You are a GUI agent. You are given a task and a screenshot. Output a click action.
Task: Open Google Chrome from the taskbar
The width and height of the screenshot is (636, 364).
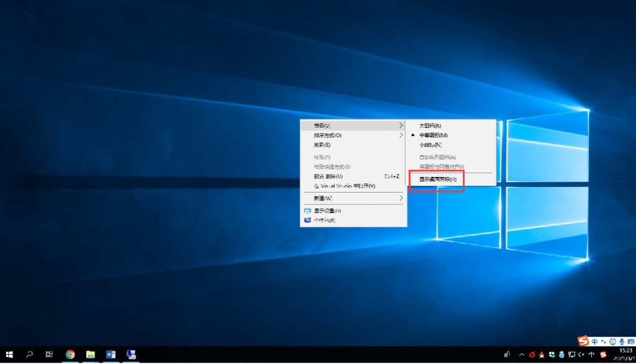pyautogui.click(x=70, y=355)
